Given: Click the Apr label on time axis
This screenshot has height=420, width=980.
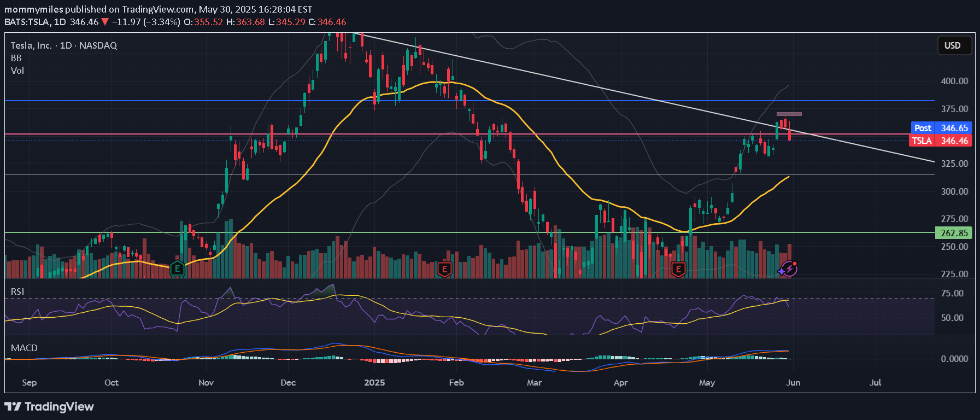Looking at the screenshot, I should 621,382.
